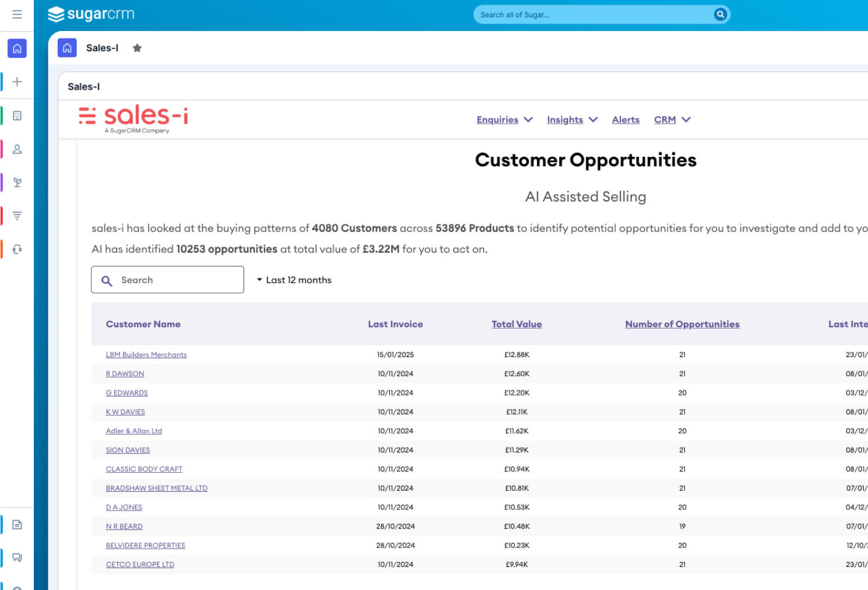The image size is (868, 590).
Task: Click the £10.23K total value cell
Action: coord(517,545)
